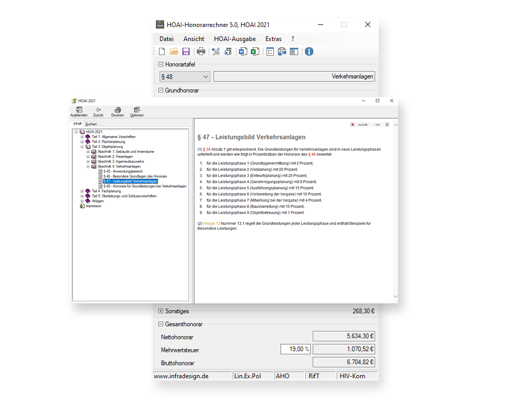Open the HOAI-Ausgabe menu
The width and height of the screenshot is (532, 399).
[234, 39]
